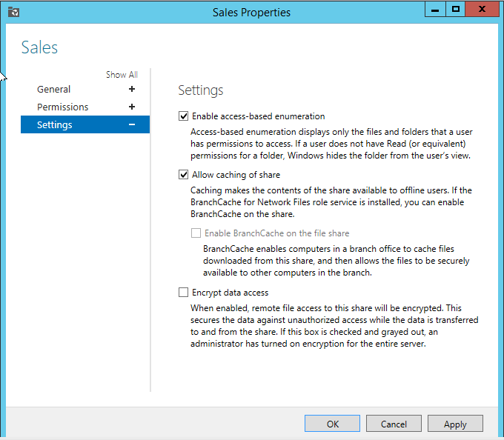Switch to the General page
Image resolution: width=504 pixels, height=440 pixels.
54,89
